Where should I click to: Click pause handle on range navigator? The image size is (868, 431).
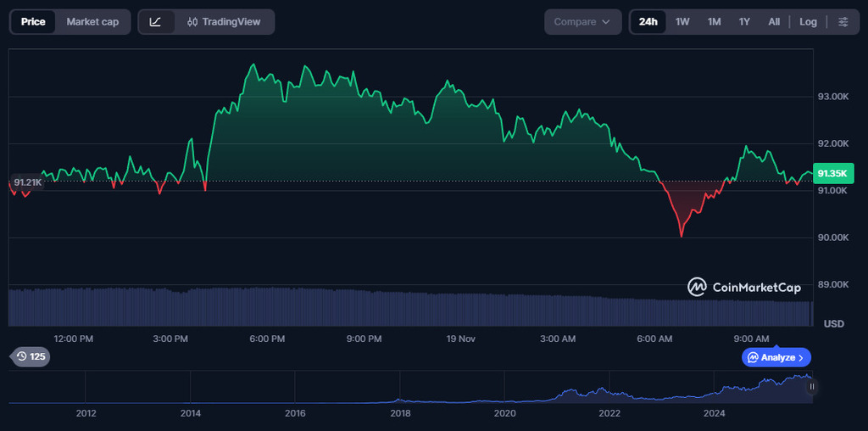811,387
